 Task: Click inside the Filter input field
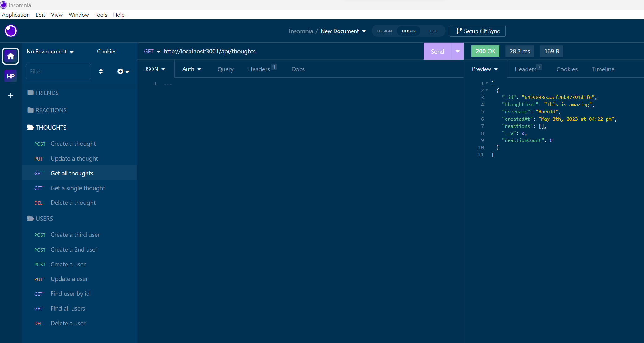[58, 71]
